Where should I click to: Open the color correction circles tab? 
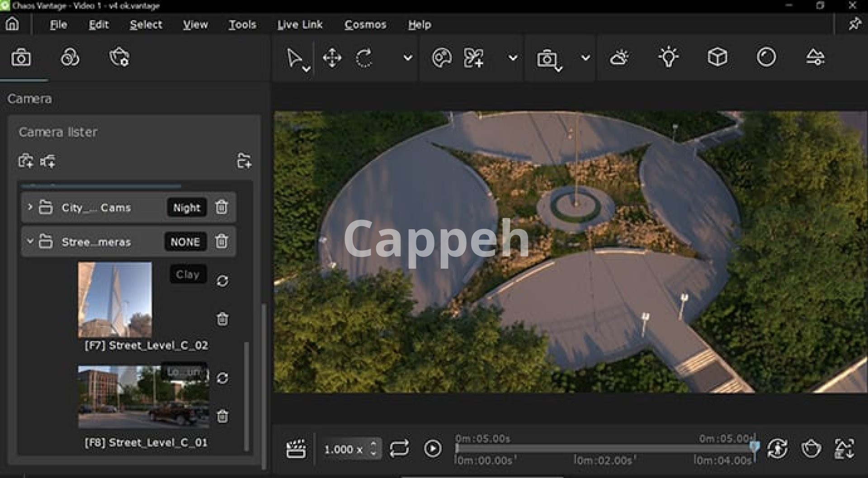coord(70,58)
